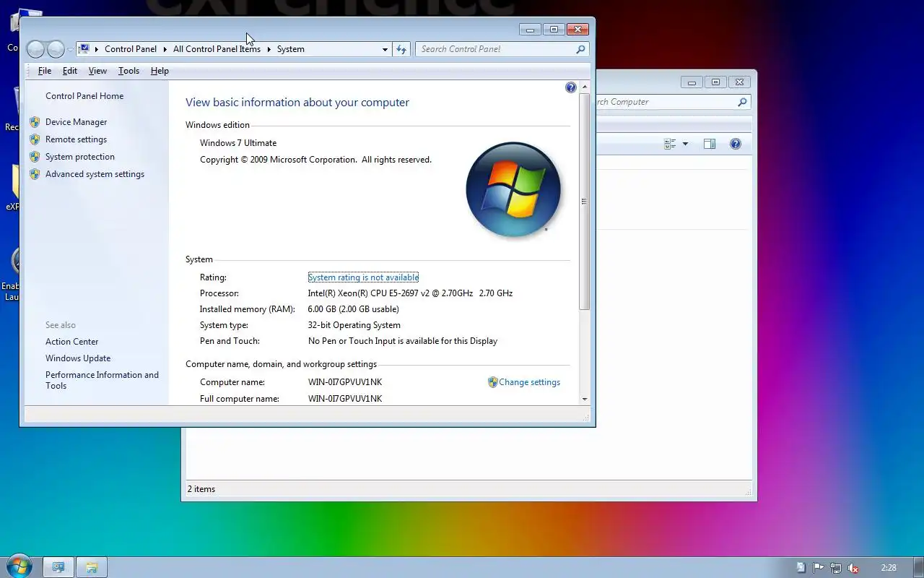
Task: Click the System breadcrumb segment
Action: pyautogui.click(x=291, y=49)
